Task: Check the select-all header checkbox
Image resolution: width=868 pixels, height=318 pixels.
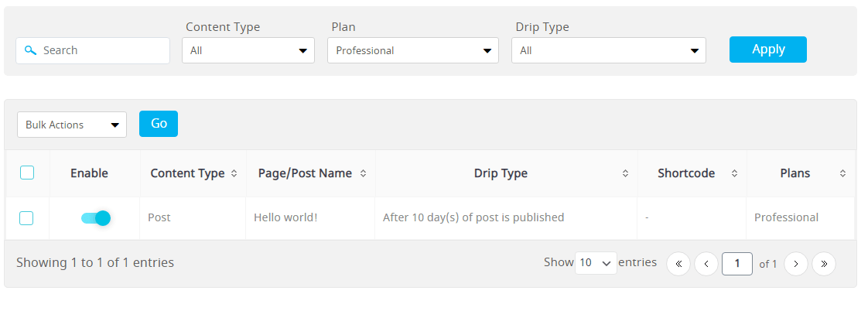Action: (27, 173)
